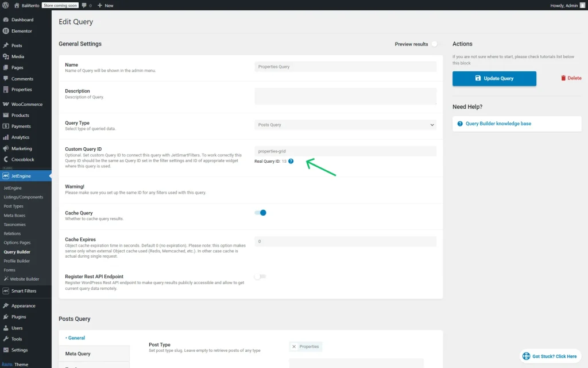This screenshot has height=368, width=588.
Task: Click the Name input field
Action: [x=345, y=67]
